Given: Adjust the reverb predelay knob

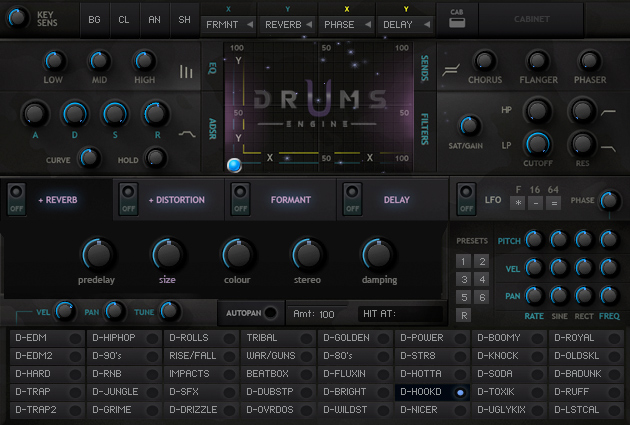Looking at the screenshot, I should [x=98, y=254].
